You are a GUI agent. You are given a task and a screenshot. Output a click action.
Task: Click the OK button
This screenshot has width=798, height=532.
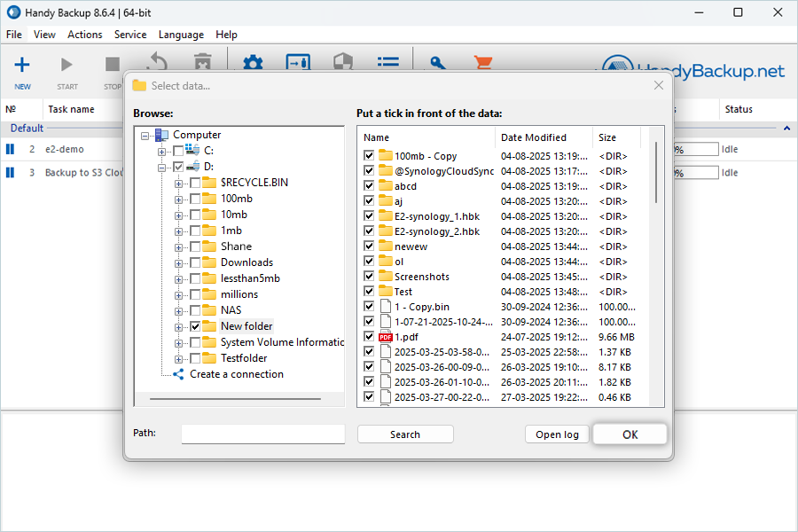(630, 434)
